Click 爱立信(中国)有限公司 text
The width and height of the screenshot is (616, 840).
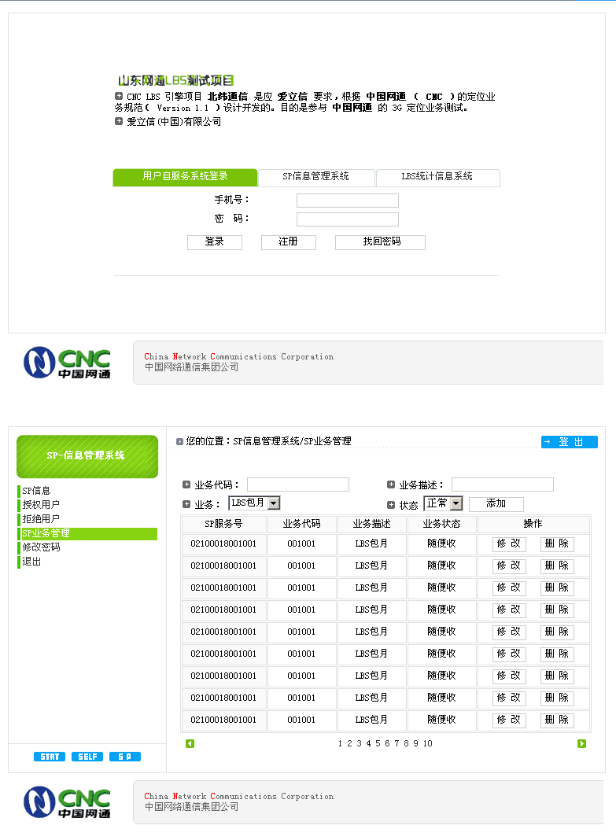click(x=174, y=122)
